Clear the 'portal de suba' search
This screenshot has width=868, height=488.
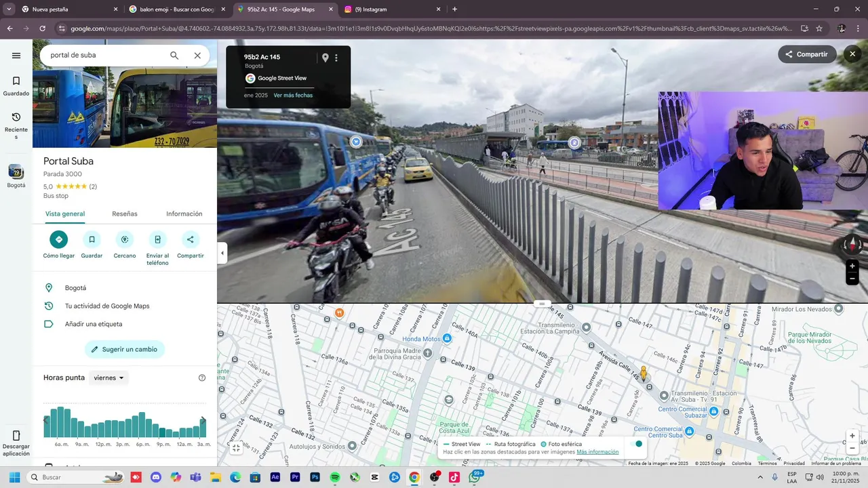(197, 56)
